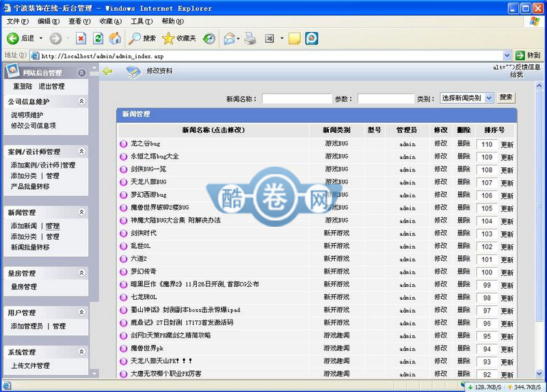The height and width of the screenshot is (392, 547).
Task: Click purple bullet beside 龙之谷bug
Action: [x=124, y=144]
